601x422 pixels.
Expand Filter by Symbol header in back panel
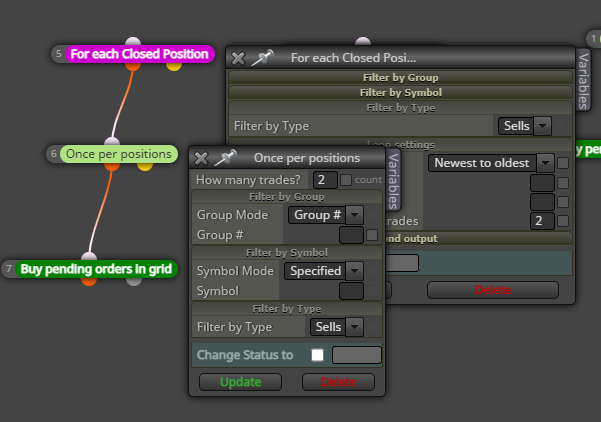[401, 93]
